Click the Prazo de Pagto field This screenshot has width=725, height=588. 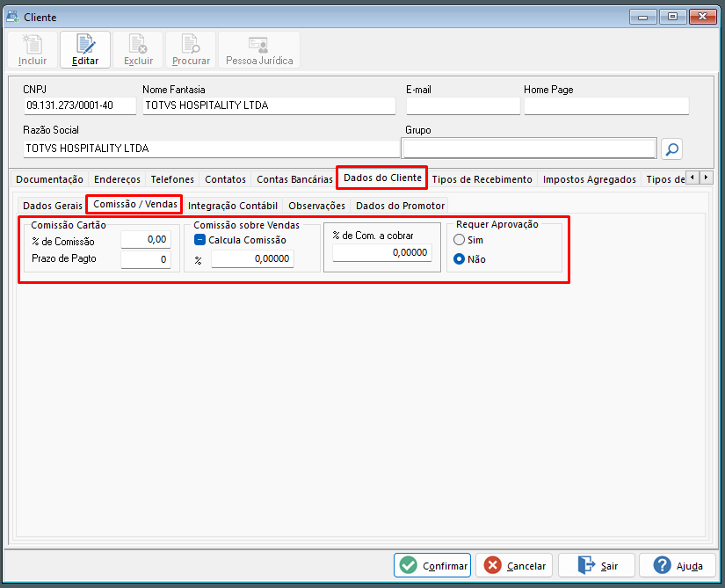click(x=146, y=259)
